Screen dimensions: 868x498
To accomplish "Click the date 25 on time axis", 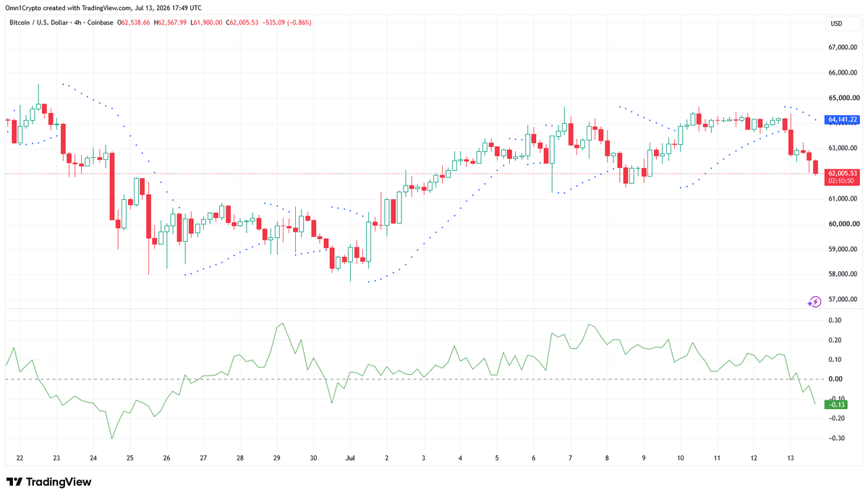I will 130,458.
